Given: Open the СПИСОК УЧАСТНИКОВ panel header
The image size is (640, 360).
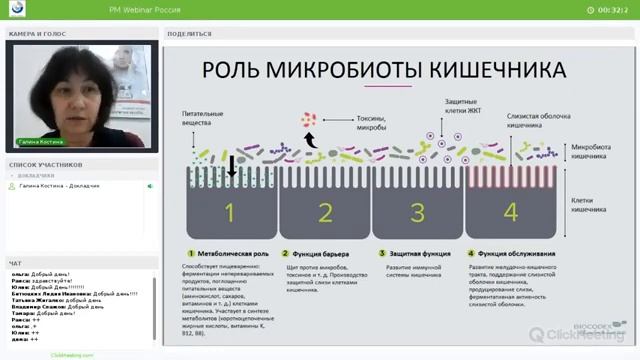Looking at the screenshot, I should coord(82,165).
